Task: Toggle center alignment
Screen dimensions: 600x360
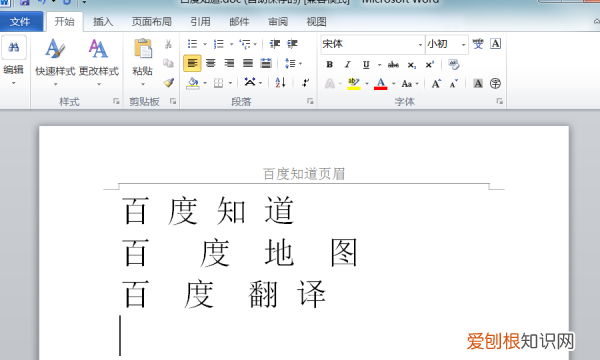Action: tap(211, 63)
